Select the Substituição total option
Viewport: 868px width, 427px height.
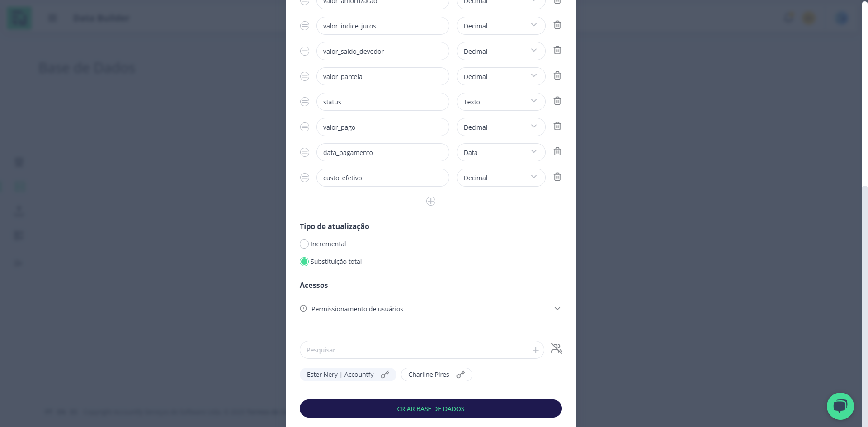click(x=304, y=262)
